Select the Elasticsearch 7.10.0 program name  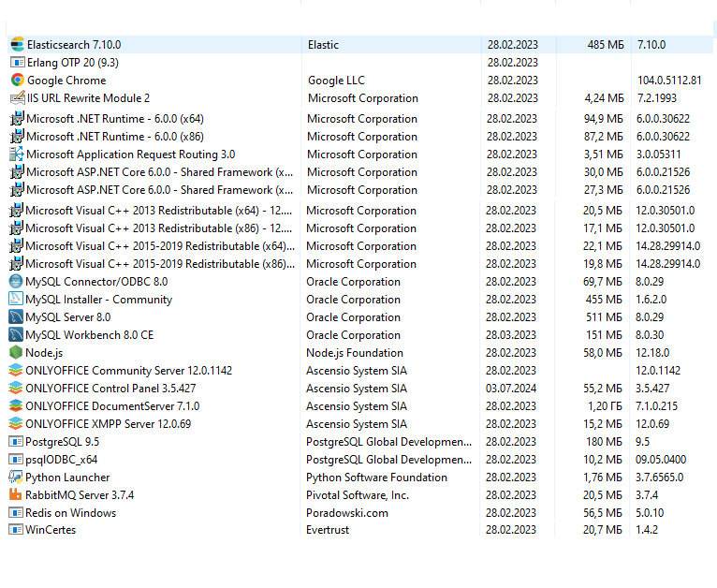(74, 45)
